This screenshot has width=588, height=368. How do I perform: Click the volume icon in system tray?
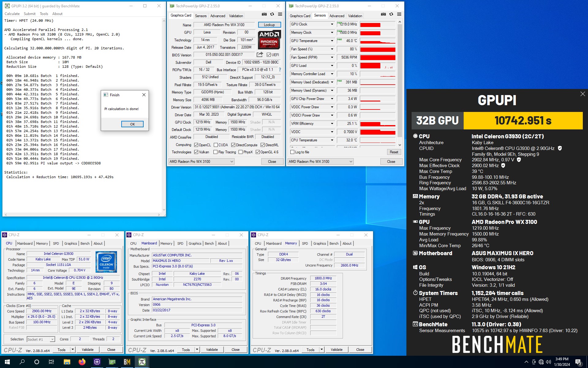point(548,362)
